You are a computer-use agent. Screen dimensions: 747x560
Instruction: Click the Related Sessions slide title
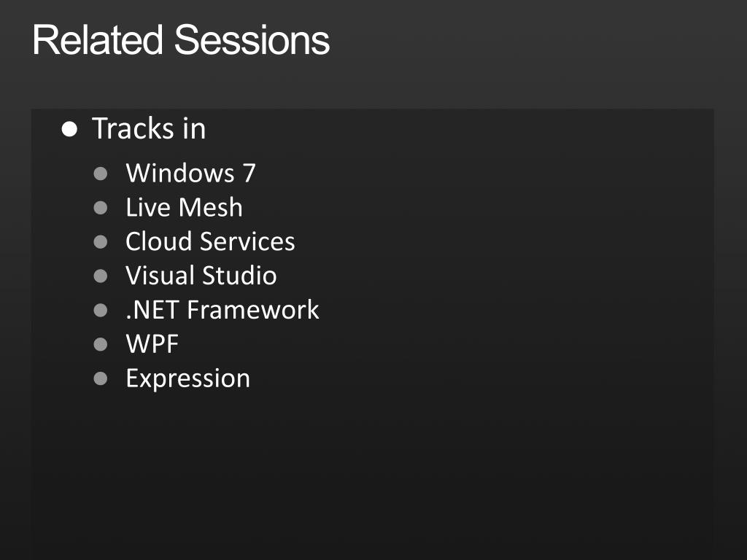click(181, 40)
